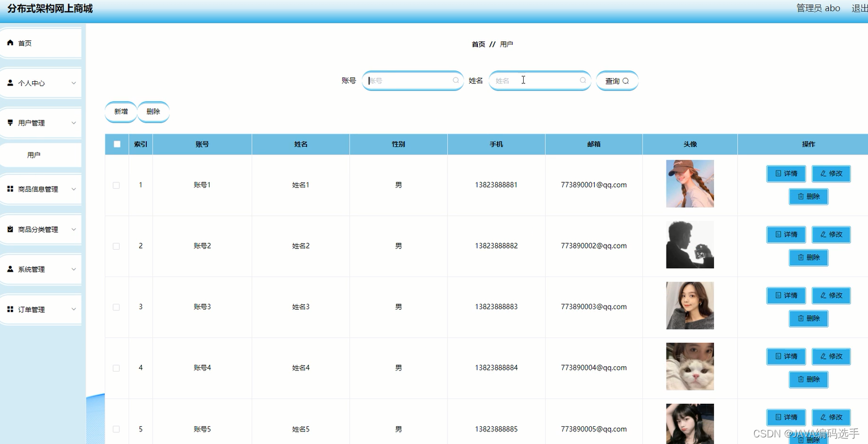Click the 新增 button
Image resolution: width=868 pixels, height=444 pixels.
click(121, 112)
